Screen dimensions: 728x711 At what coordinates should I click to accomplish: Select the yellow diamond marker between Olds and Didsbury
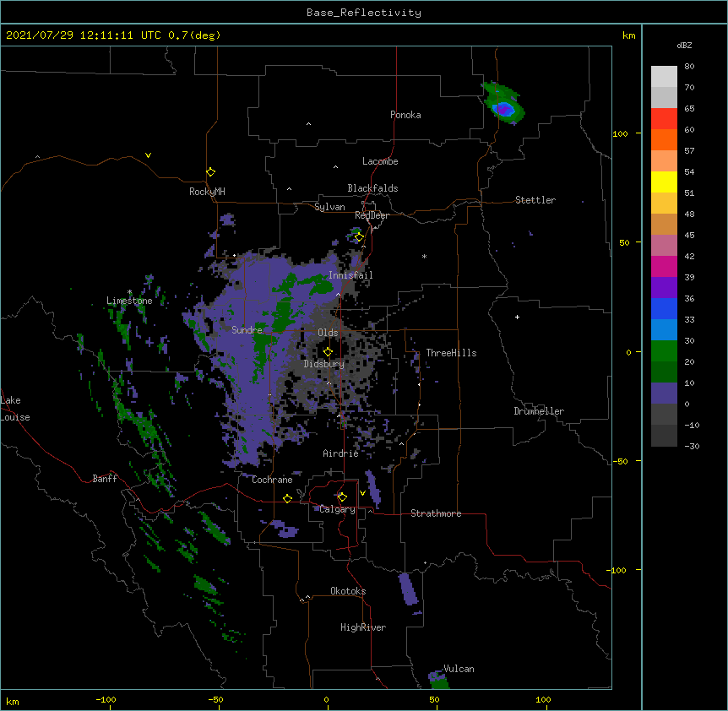coord(328,352)
